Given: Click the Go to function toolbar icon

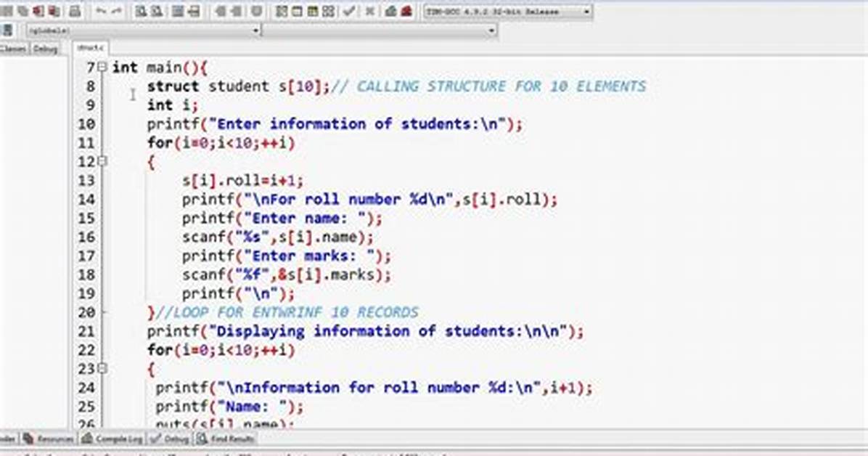Looking at the screenshot, I should click(177, 11).
